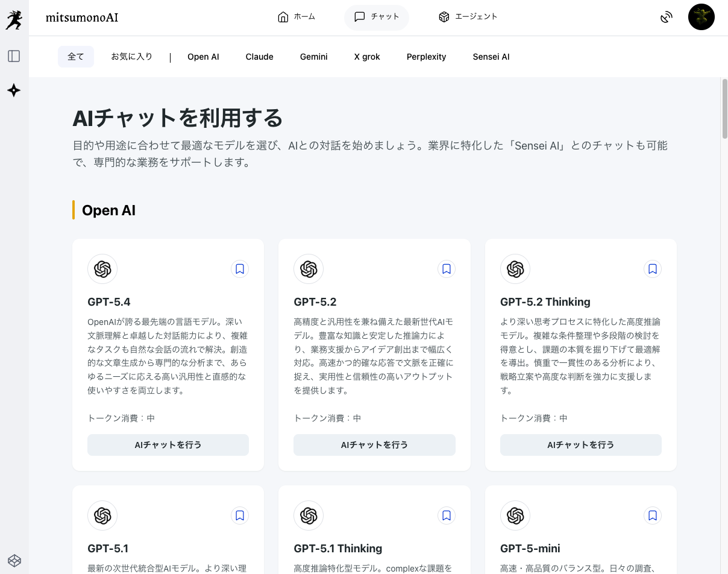Click the GPT-5.4 OpenAI logo
This screenshot has height=574, width=728.
102,269
